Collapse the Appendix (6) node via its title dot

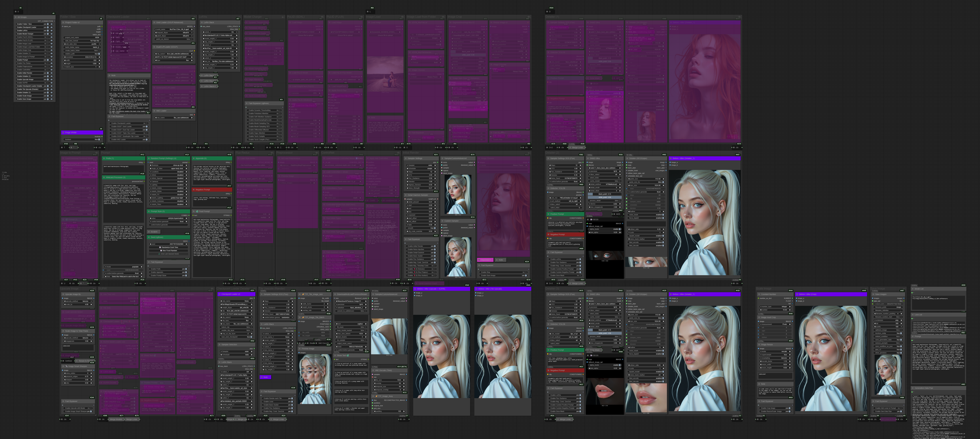[x=194, y=158]
